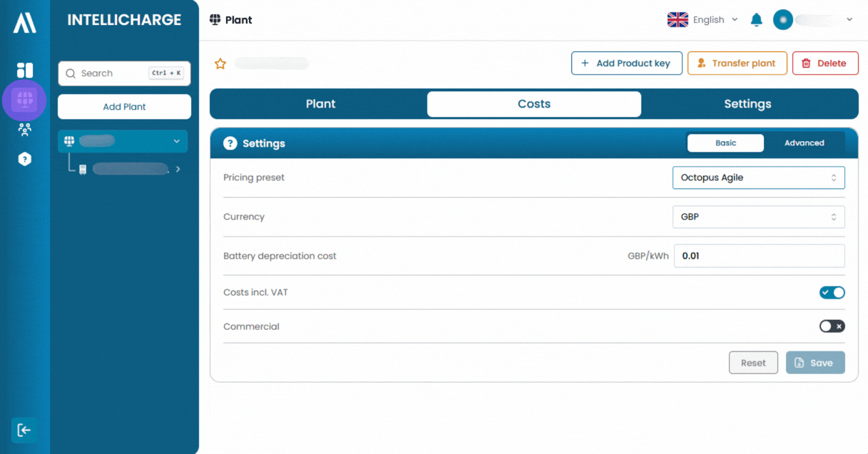
Task: Switch to Advanced settings mode
Action: (x=804, y=143)
